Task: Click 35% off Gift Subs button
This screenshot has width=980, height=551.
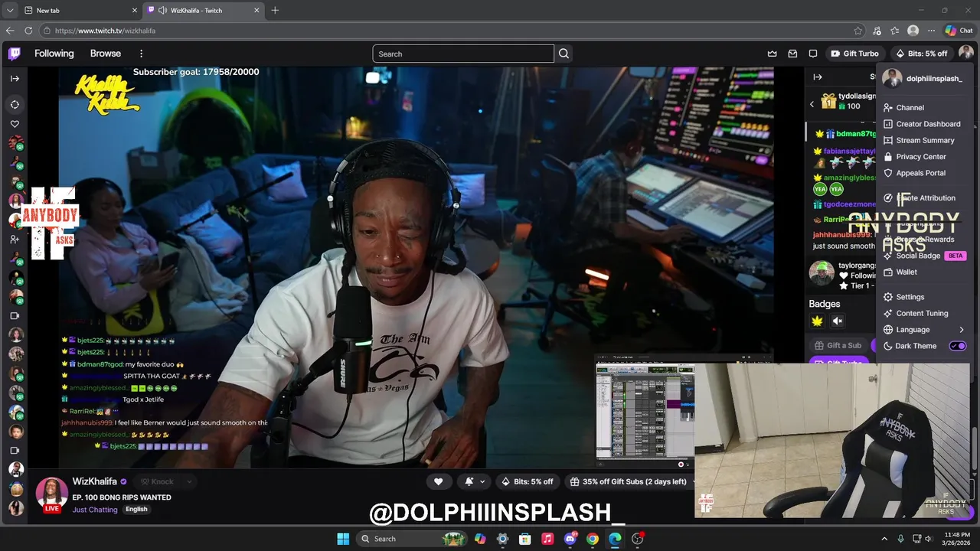Action: (629, 481)
